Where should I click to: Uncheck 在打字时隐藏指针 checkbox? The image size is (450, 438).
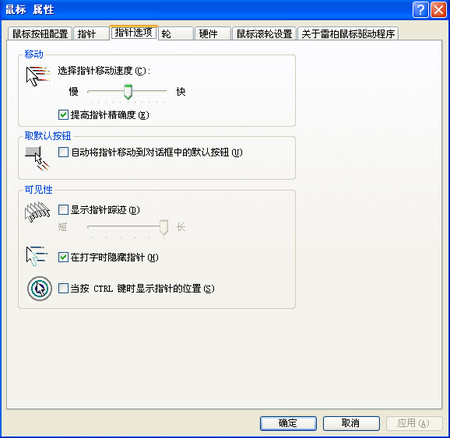63,257
